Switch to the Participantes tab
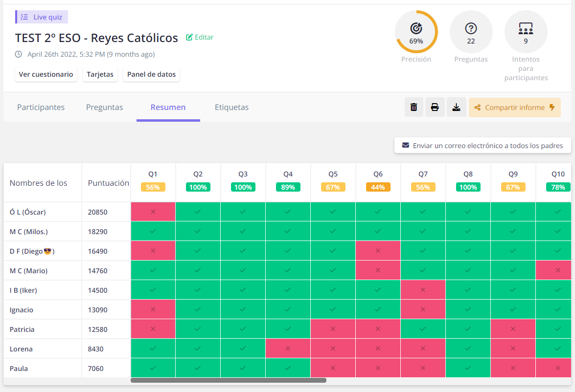 click(x=41, y=108)
